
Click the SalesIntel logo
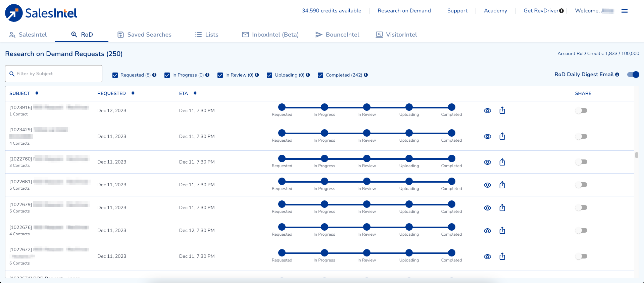click(41, 13)
